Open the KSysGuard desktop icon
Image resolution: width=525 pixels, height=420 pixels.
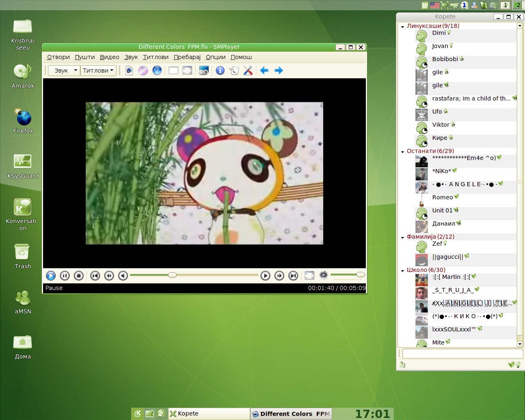tap(23, 167)
